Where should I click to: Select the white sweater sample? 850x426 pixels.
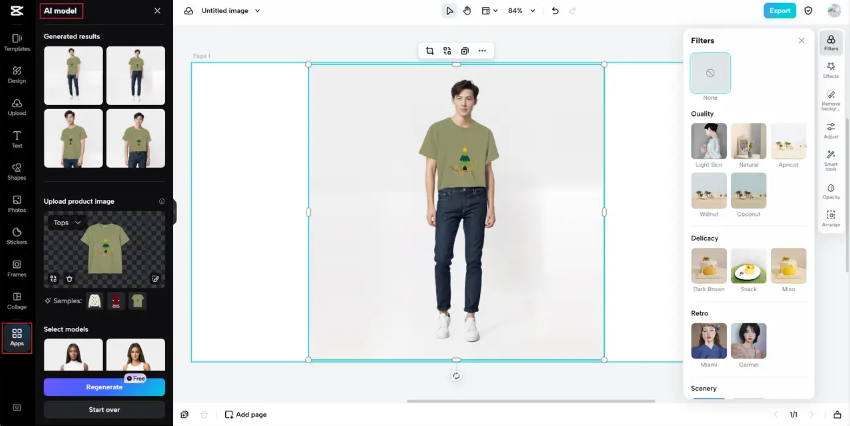[95, 301]
